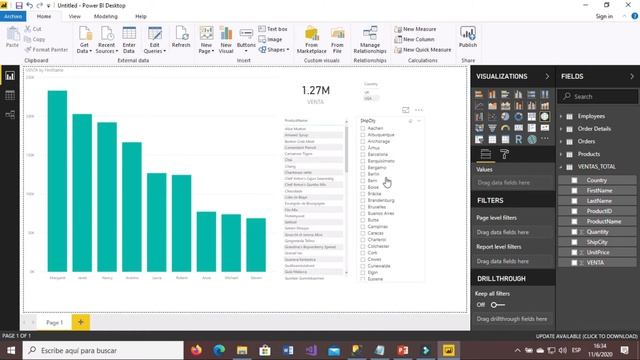
Task: Click the Search fields input
Action: coord(598,97)
